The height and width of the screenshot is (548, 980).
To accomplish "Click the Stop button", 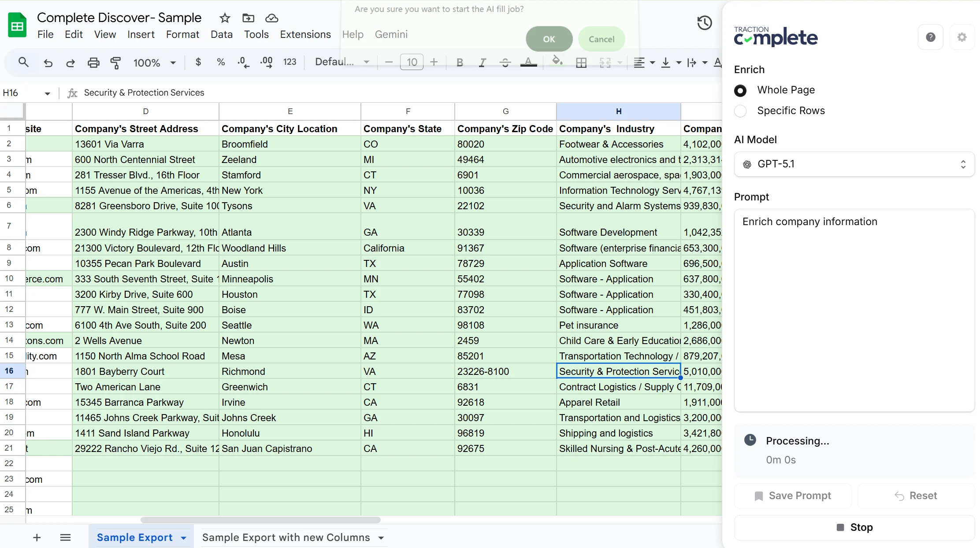I will [854, 527].
